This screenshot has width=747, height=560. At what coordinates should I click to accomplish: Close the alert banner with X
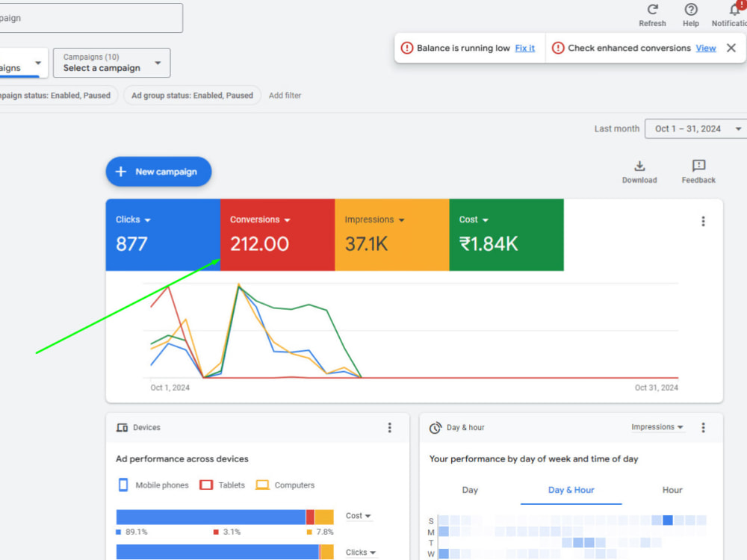tap(731, 48)
